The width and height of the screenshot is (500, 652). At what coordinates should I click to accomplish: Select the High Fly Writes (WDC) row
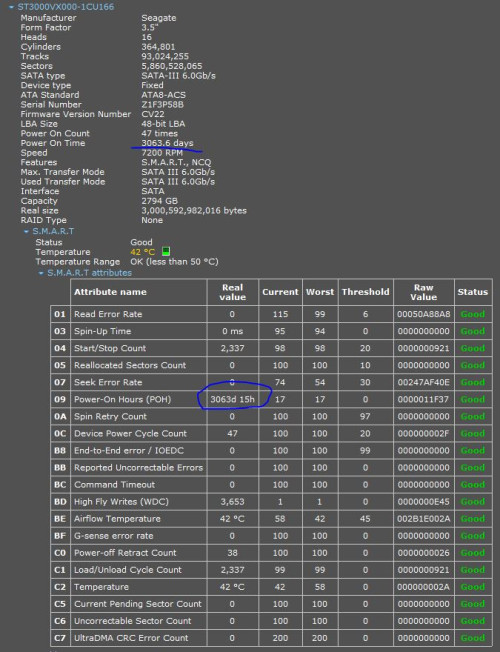(271, 501)
